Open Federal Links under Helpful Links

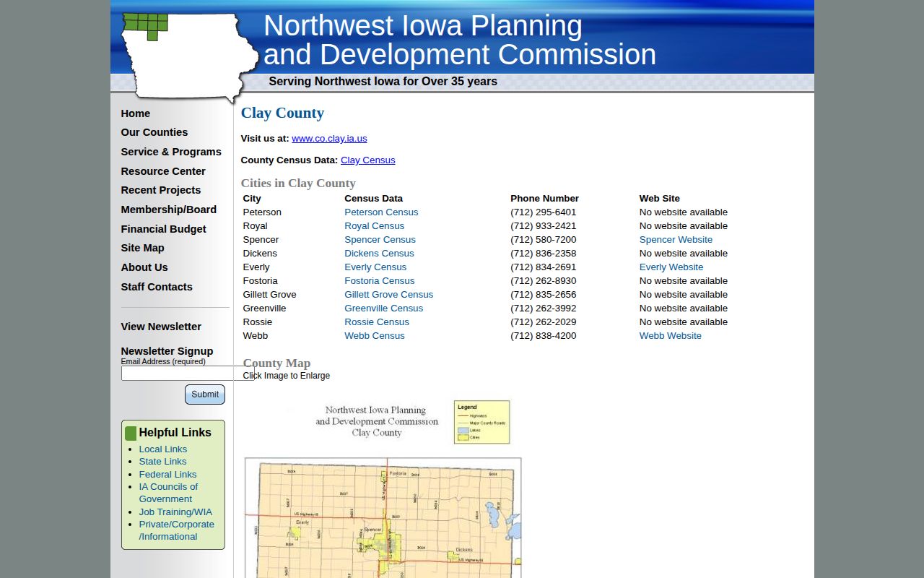coord(168,475)
